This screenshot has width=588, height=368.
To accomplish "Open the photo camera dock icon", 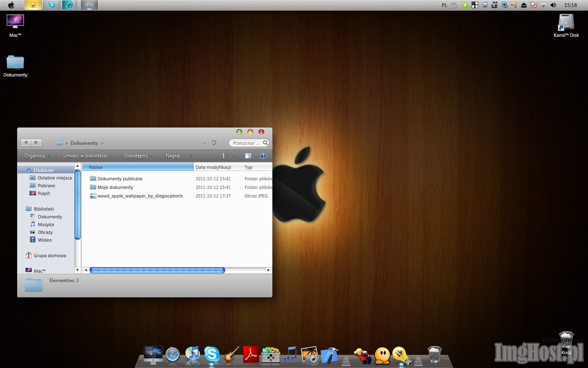I will tap(310, 355).
